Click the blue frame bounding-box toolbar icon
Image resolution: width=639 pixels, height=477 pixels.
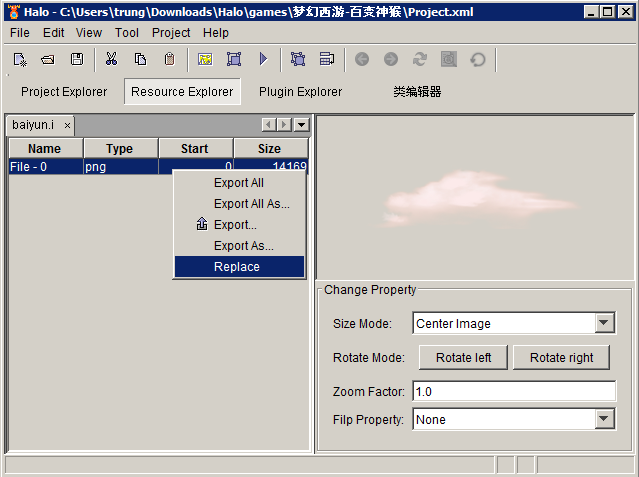click(x=234, y=60)
